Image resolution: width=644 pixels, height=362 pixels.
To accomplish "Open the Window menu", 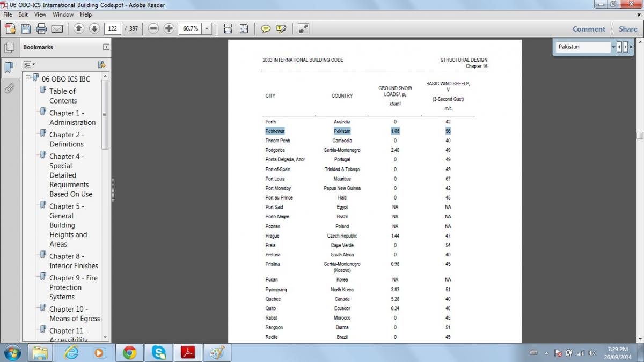I will [63, 14].
